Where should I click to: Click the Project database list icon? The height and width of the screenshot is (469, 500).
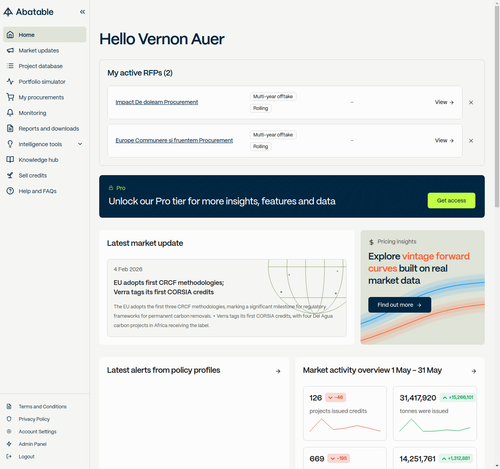point(10,66)
